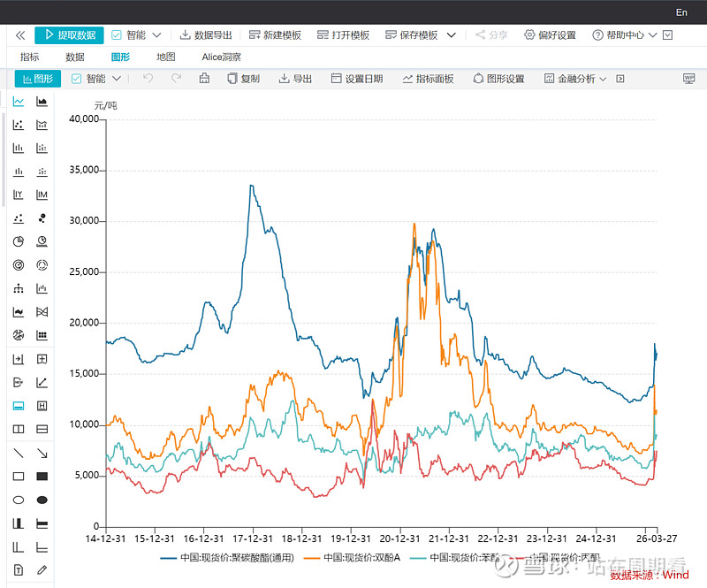Select the area chart type icon
The height and width of the screenshot is (588, 707).
tap(42, 102)
